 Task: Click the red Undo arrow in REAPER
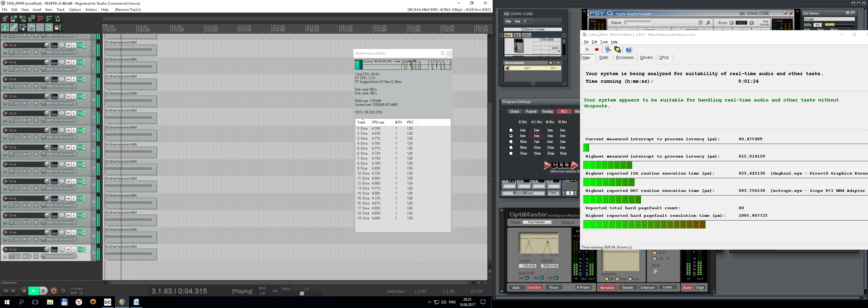click(x=40, y=19)
